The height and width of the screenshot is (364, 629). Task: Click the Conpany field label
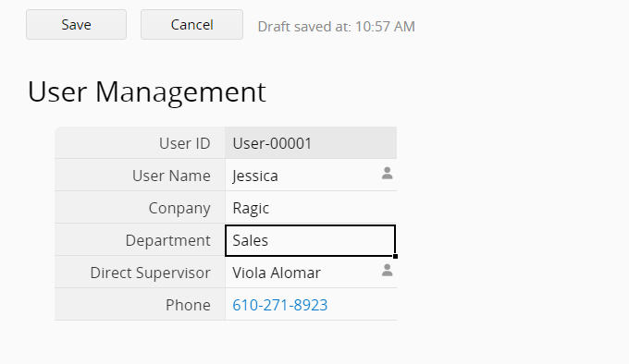[x=179, y=209]
